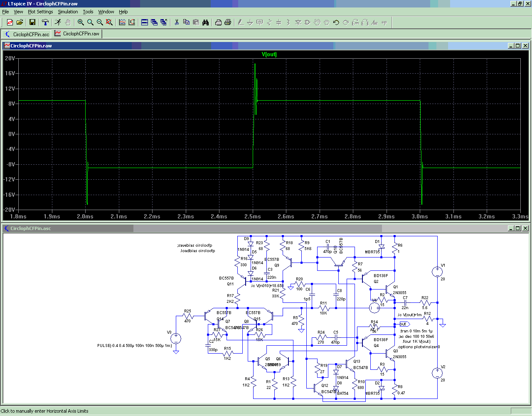Select the Place Resistor tool

click(x=269, y=22)
